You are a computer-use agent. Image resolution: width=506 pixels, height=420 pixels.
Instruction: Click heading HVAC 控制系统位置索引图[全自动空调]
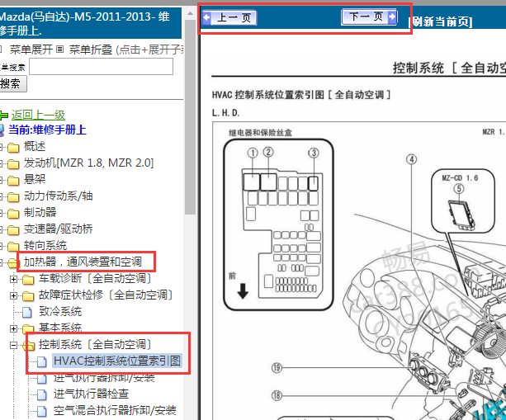(300, 95)
